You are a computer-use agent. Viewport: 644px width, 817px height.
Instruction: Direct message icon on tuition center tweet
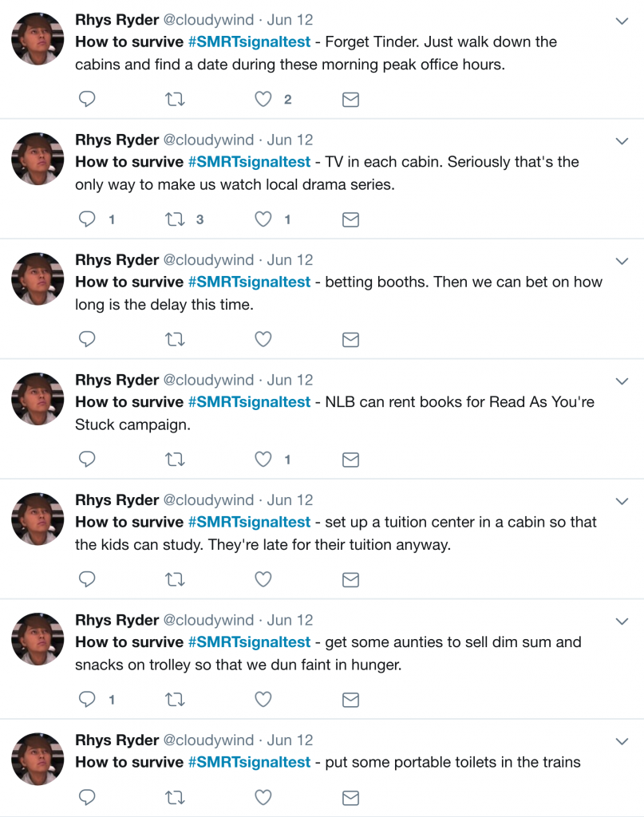pyautogui.click(x=350, y=580)
